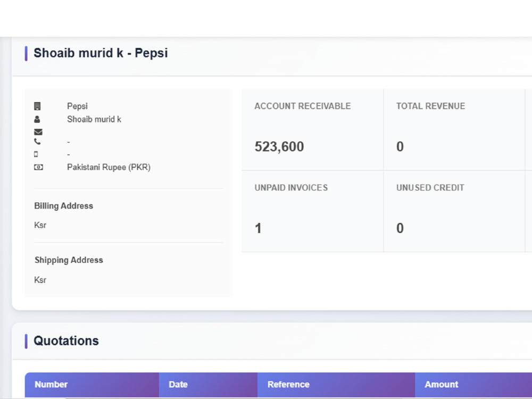Click the Billing Address heading
The image size is (532, 399).
click(63, 206)
